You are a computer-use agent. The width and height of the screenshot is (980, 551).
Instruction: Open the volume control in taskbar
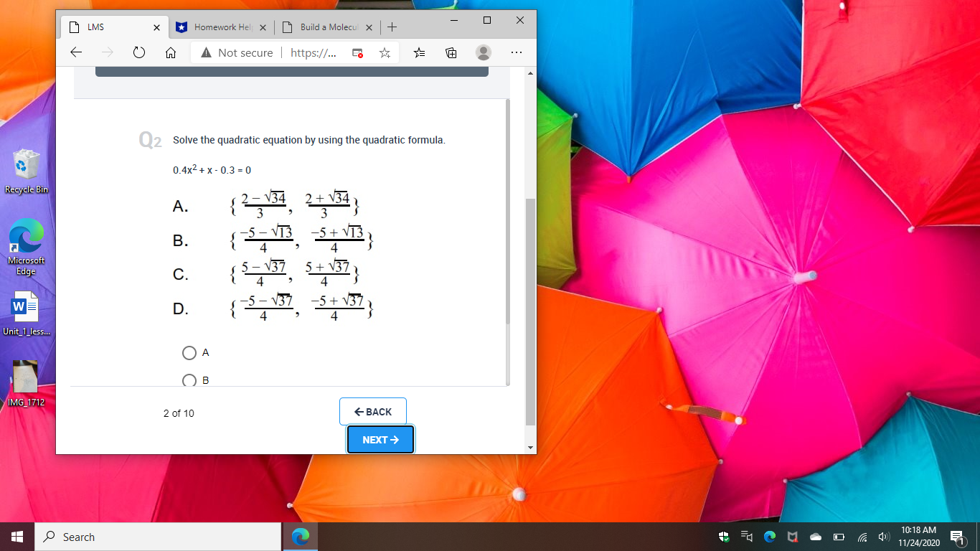(883, 536)
